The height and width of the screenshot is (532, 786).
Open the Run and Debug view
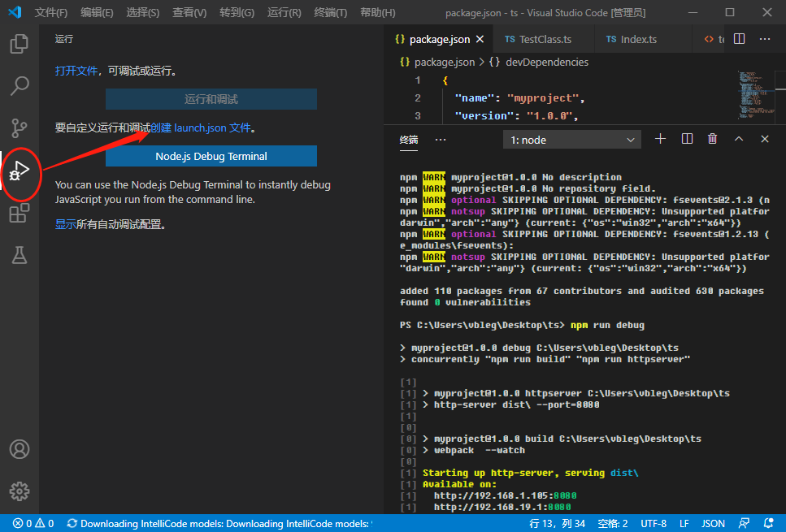coord(19,171)
